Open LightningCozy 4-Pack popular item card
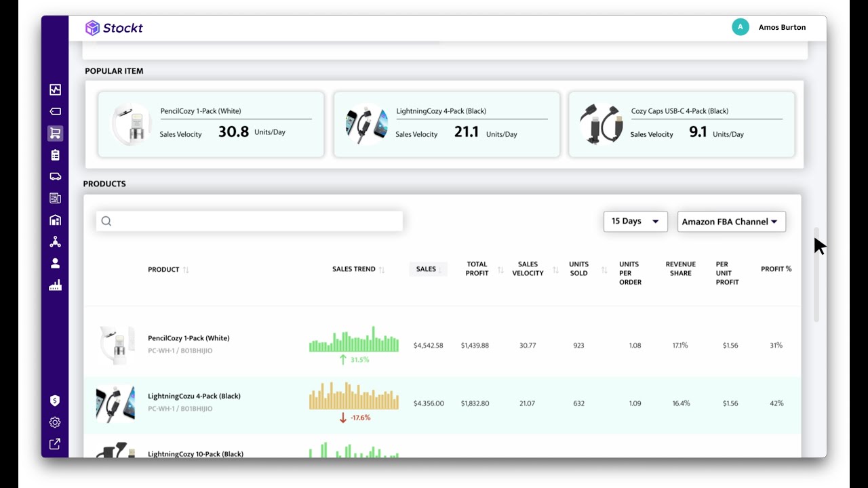868x488 pixels. click(447, 125)
